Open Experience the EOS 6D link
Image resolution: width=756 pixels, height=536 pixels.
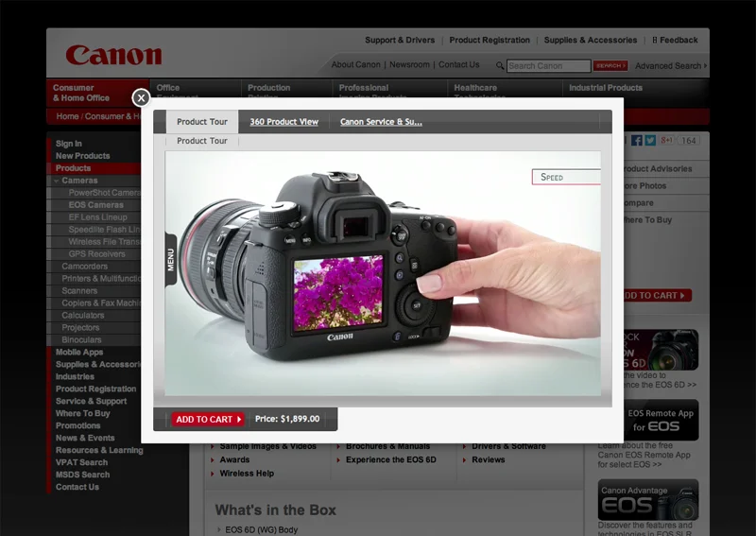point(391,459)
